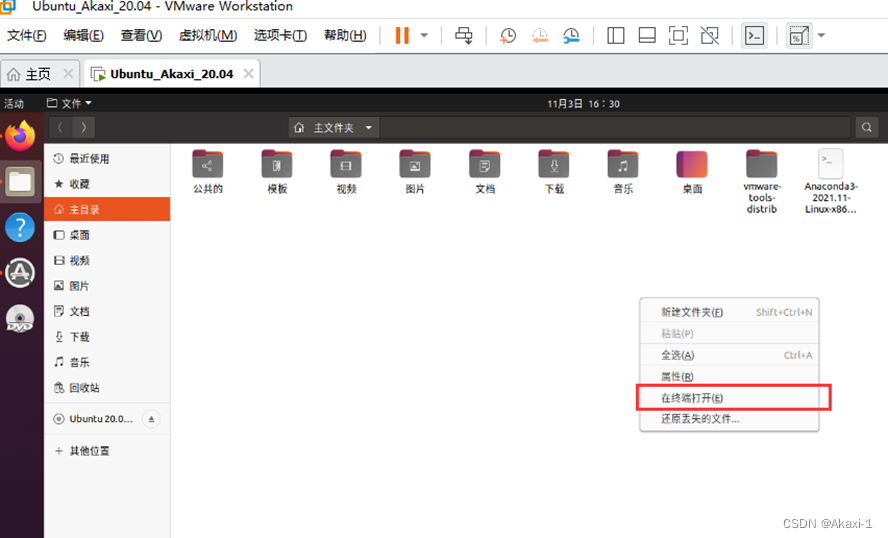The height and width of the screenshot is (538, 888).
Task: Click the send Ctrl+Alt+Del icon
Action: (463, 36)
